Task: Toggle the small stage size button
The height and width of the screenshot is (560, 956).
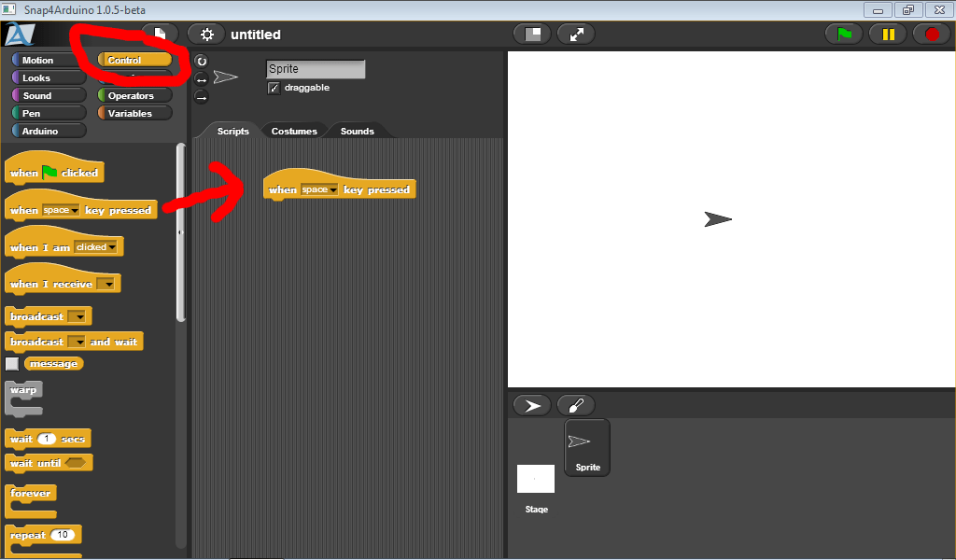Action: click(x=533, y=35)
